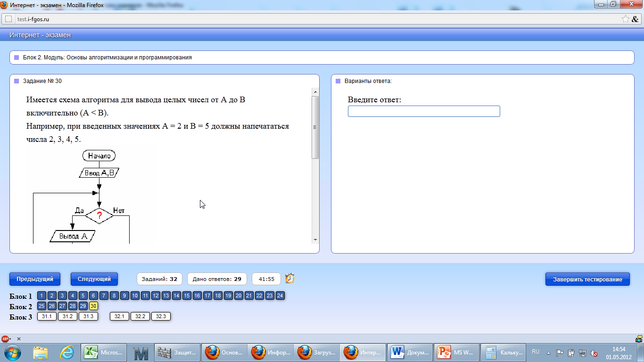
Task: Click the Firefox icon in the title bar
Action: [x=4, y=4]
